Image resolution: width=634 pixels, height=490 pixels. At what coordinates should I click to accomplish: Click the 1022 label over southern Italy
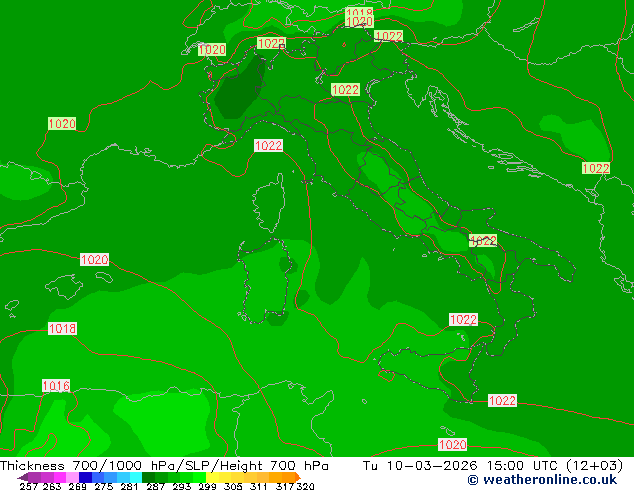tap(483, 241)
